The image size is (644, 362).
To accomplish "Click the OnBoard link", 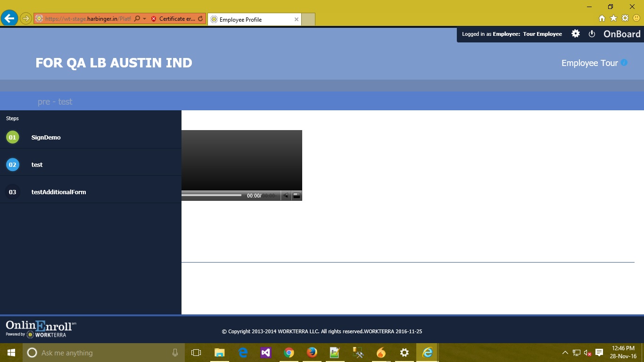I will (622, 34).
